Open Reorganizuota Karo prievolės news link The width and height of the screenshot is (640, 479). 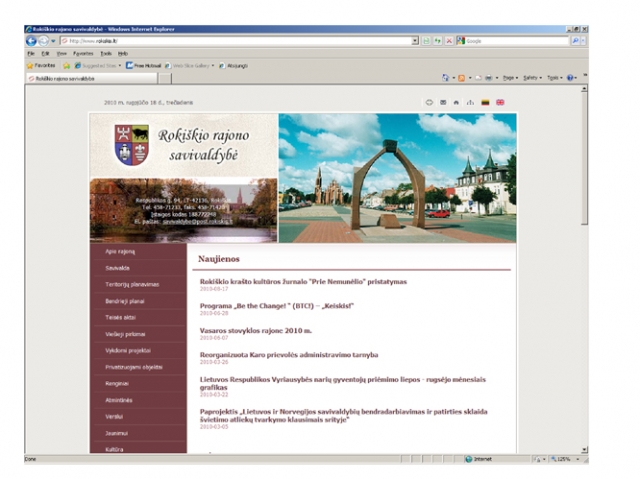[289, 355]
